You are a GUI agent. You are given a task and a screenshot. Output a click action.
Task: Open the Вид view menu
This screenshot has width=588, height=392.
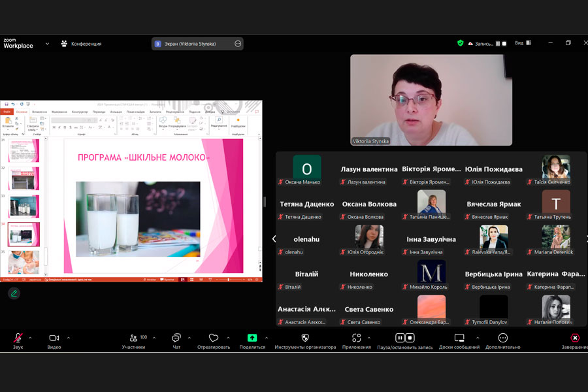(x=522, y=43)
